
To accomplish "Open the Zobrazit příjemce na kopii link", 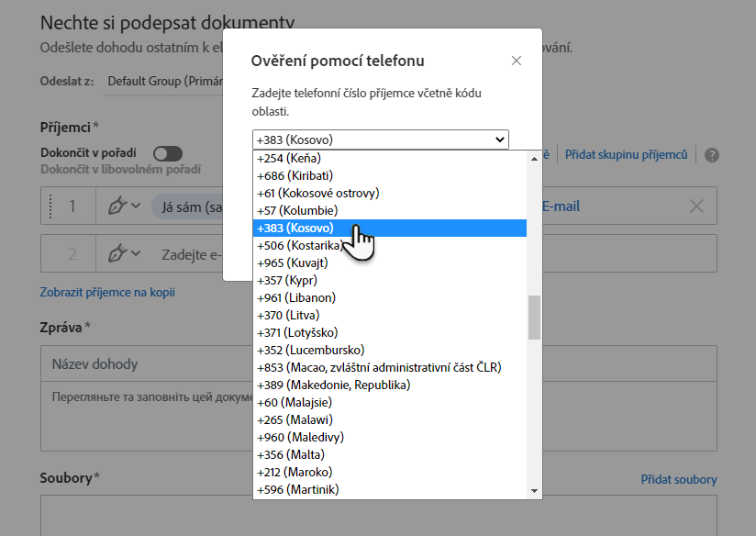I will pos(107,293).
